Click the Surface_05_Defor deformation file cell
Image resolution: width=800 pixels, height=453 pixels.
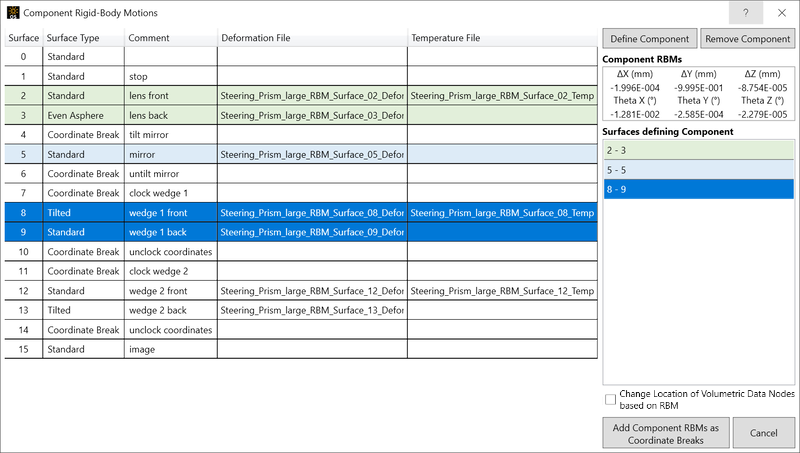click(312, 155)
